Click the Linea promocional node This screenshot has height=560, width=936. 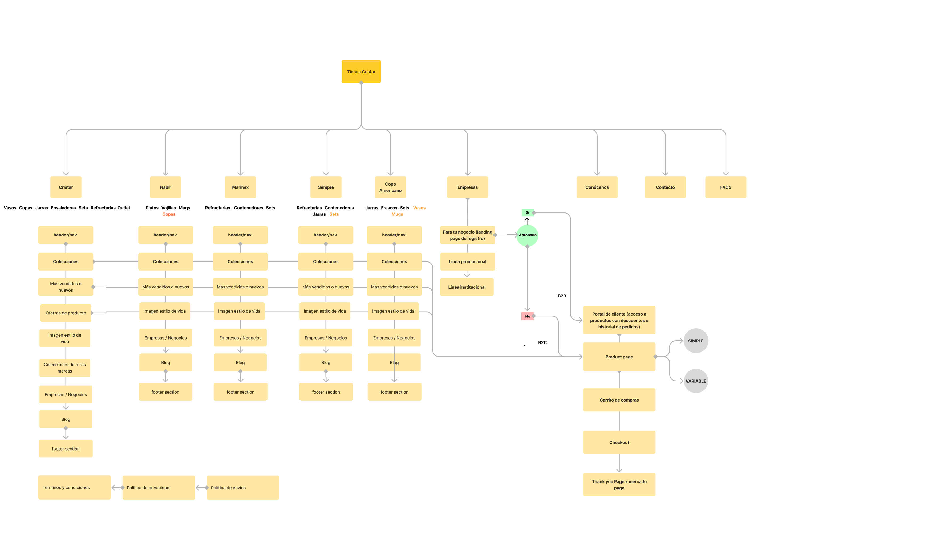(467, 261)
